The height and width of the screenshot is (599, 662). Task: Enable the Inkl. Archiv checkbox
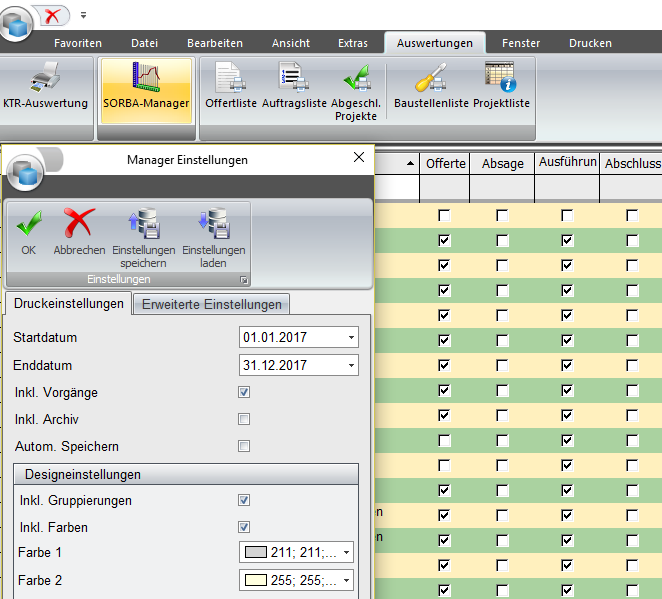point(244,419)
